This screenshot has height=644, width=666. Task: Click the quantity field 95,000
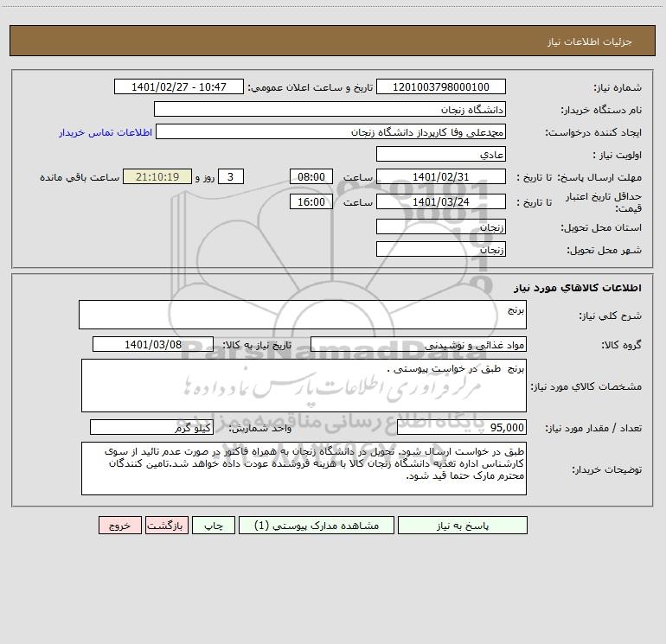(462, 427)
